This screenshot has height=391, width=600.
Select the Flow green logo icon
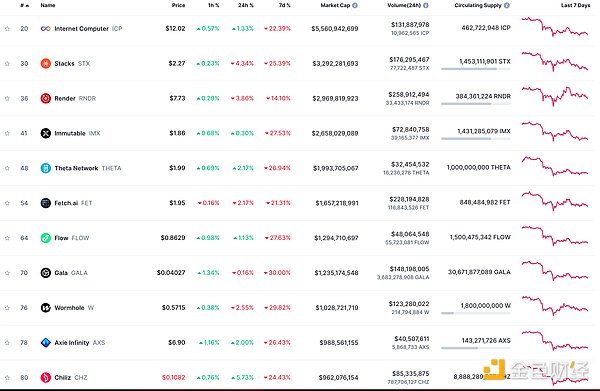pyautogui.click(x=46, y=238)
